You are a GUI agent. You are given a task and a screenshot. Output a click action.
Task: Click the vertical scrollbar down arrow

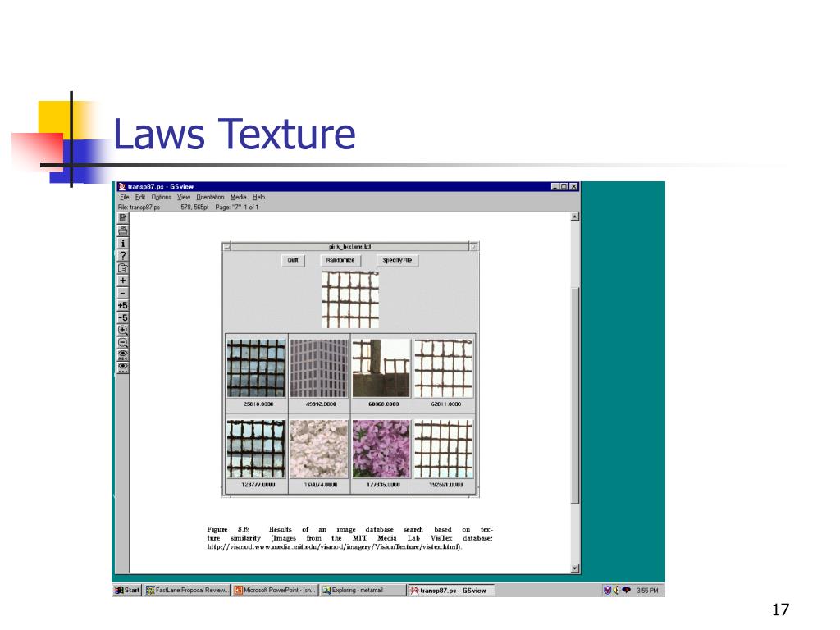[575, 568]
